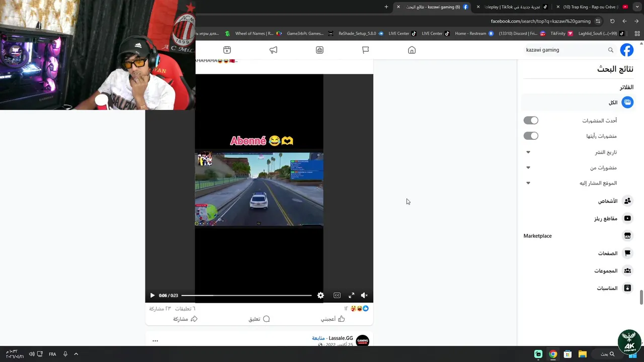Expand الموقع المشار إليه tagged location dropdown
The height and width of the screenshot is (362, 644).
[x=528, y=183]
